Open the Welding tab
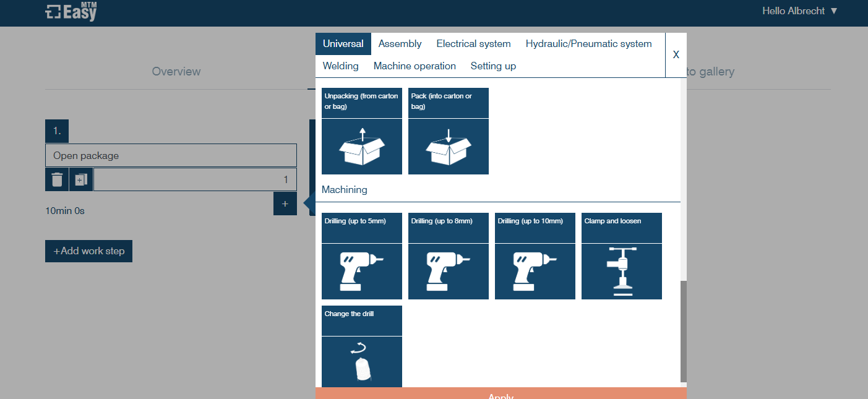 tap(340, 66)
